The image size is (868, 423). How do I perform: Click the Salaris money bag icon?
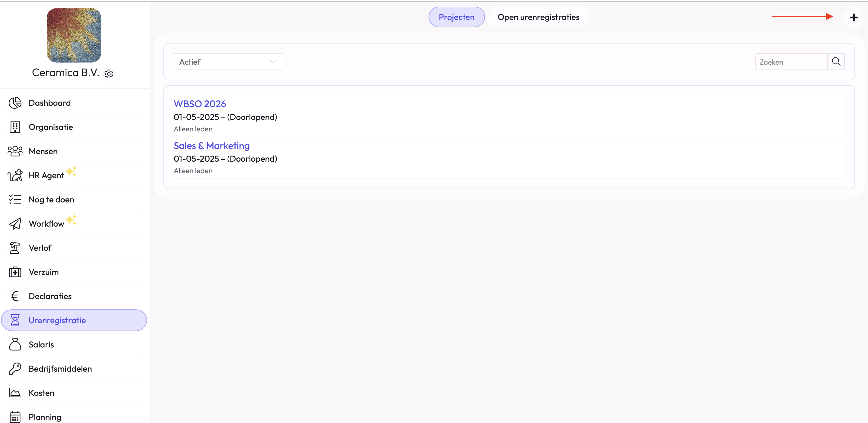tap(15, 344)
